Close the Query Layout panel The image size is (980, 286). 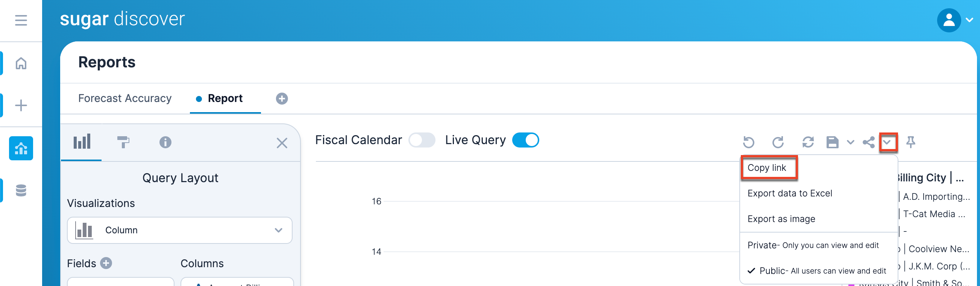(282, 143)
